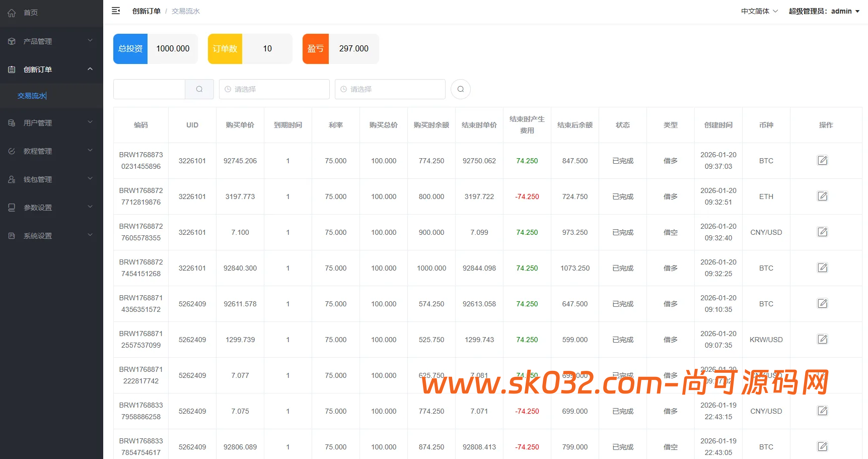Viewport: 868px width, 459px height.
Task: Select the 首页 home icon in sidebar
Action: (x=12, y=13)
